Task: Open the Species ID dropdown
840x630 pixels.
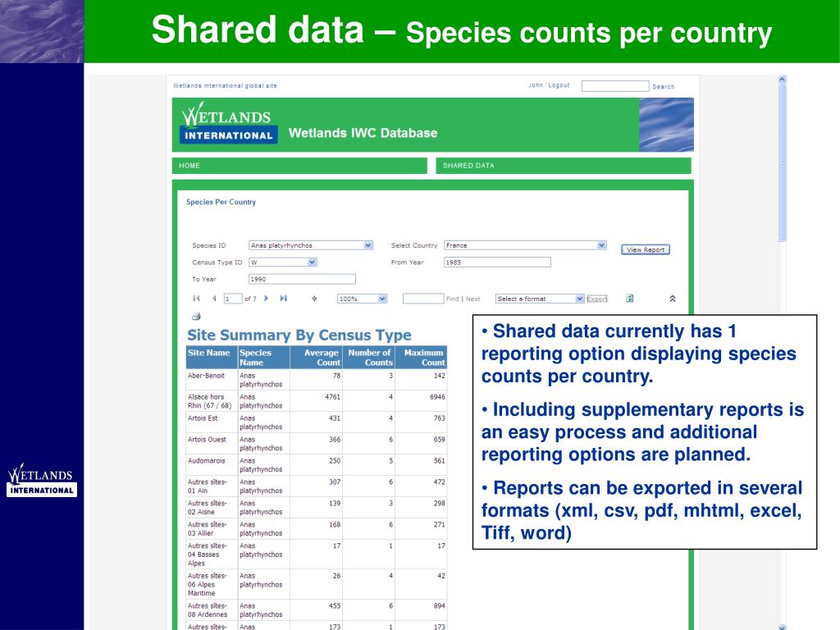Action: click(x=368, y=245)
